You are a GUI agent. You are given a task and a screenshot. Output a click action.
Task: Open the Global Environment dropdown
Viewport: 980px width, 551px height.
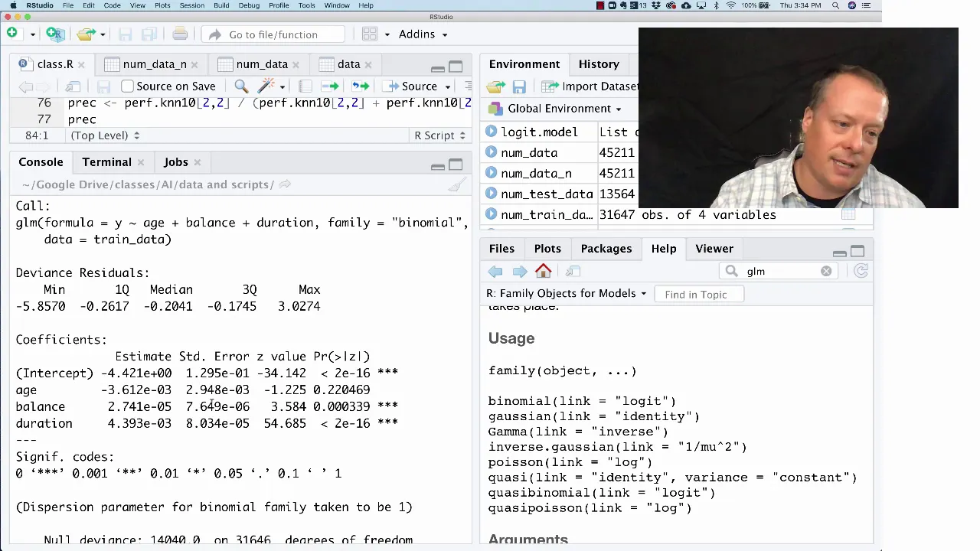click(x=558, y=109)
